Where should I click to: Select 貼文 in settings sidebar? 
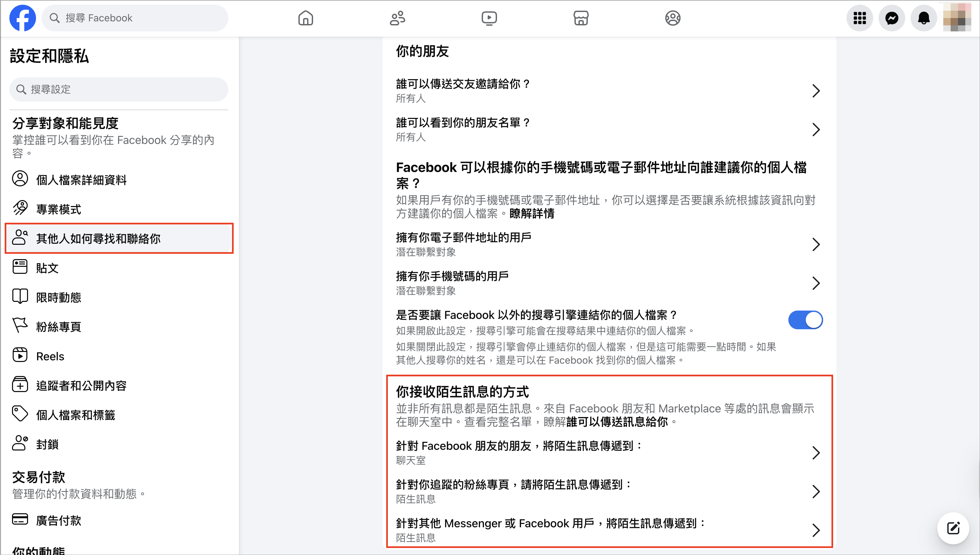(x=47, y=268)
